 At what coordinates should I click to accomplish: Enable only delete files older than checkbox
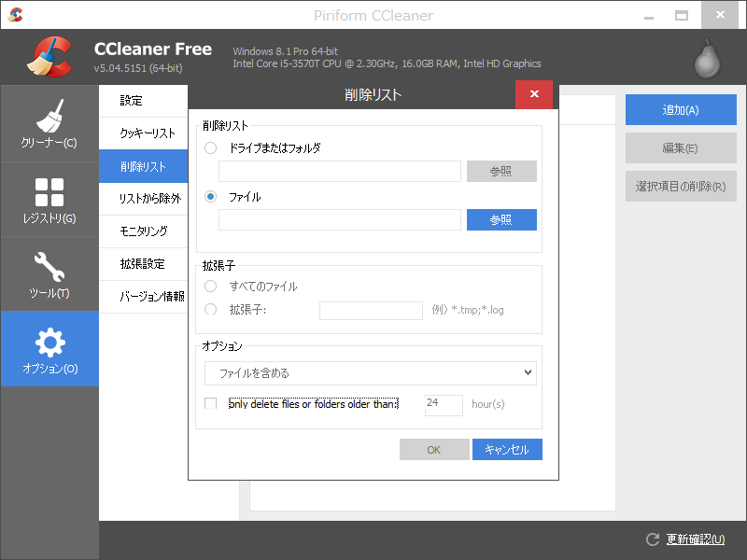tap(211, 404)
